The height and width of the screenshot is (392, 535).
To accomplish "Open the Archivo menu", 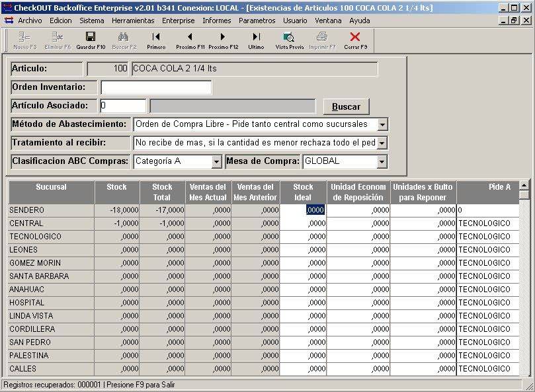I will point(30,20).
